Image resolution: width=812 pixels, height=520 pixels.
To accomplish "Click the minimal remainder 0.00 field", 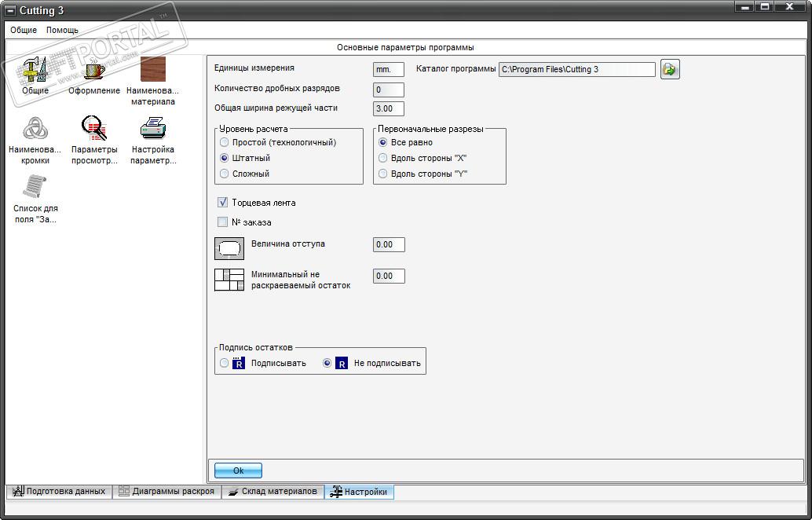I will pos(389,276).
